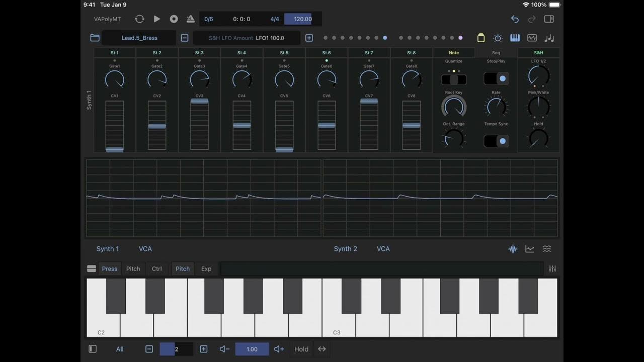This screenshot has height=362, width=644.
Task: Open the music notes icon
Action: coord(549,38)
